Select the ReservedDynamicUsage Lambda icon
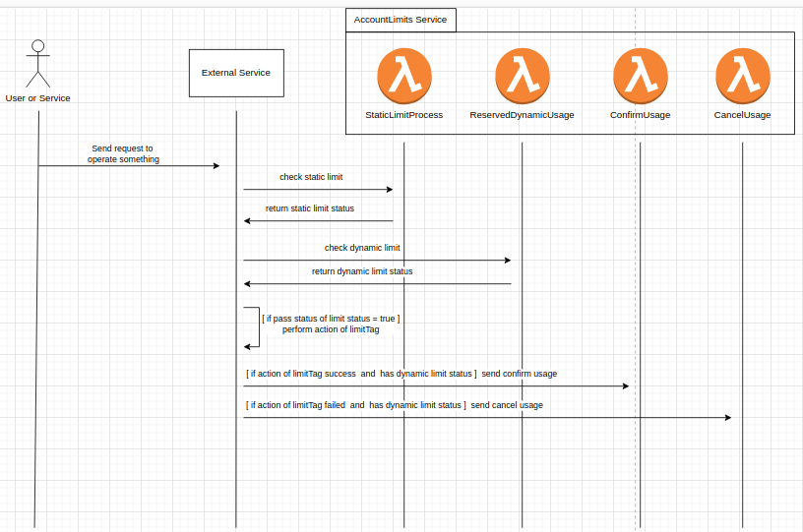 522,76
